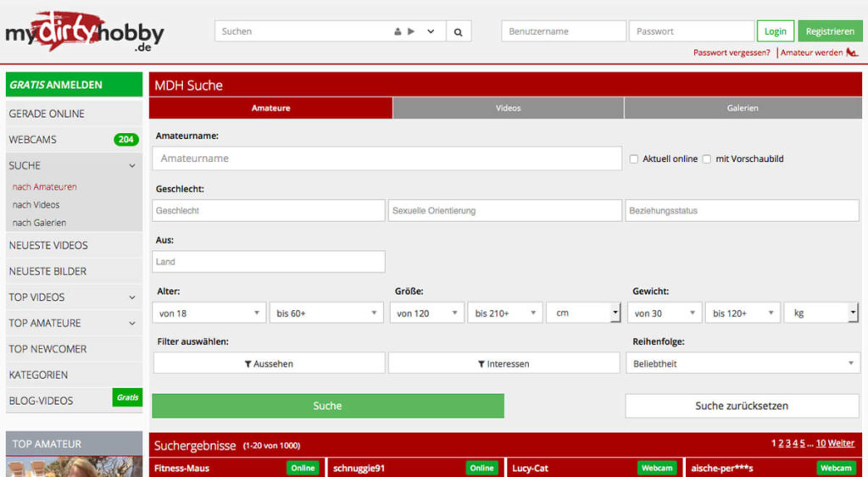
Task: Click the magnifier search icon in header
Action: tap(458, 31)
